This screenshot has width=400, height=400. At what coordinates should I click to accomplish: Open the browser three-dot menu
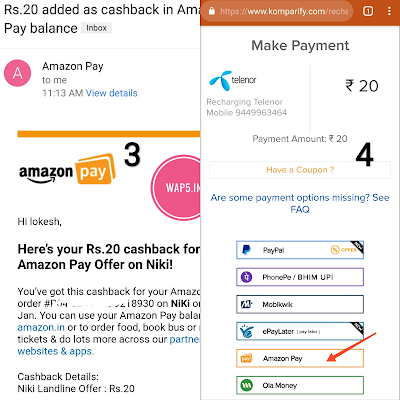pos(389,11)
